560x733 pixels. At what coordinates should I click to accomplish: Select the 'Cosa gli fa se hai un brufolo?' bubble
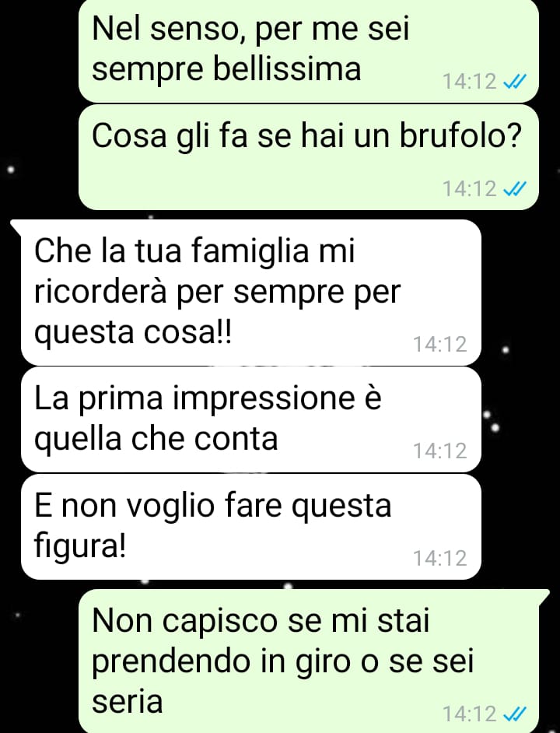309,157
